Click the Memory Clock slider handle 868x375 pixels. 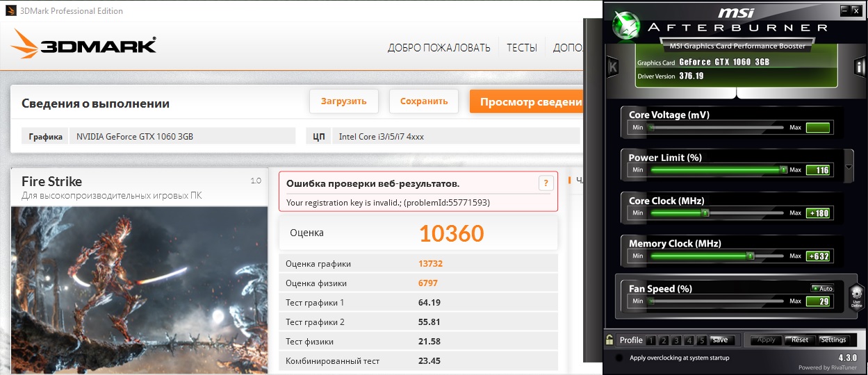click(750, 256)
